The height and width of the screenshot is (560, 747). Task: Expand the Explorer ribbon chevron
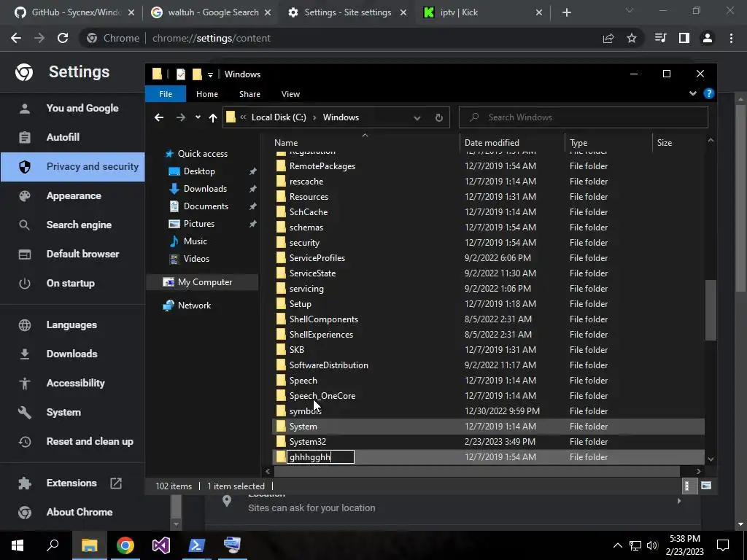pyautogui.click(x=693, y=93)
